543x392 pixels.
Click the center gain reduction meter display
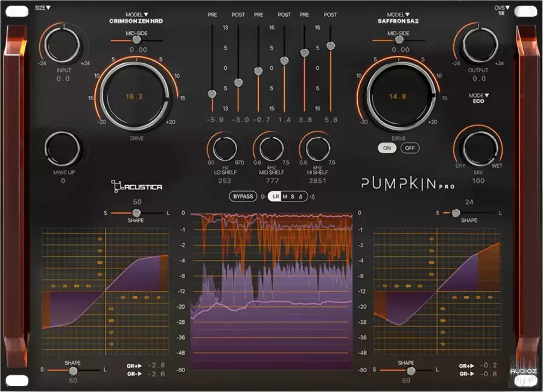coord(271,291)
